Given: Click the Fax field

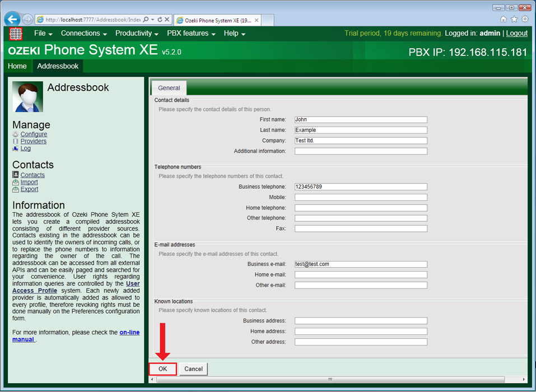Looking at the screenshot, I should click(361, 228).
